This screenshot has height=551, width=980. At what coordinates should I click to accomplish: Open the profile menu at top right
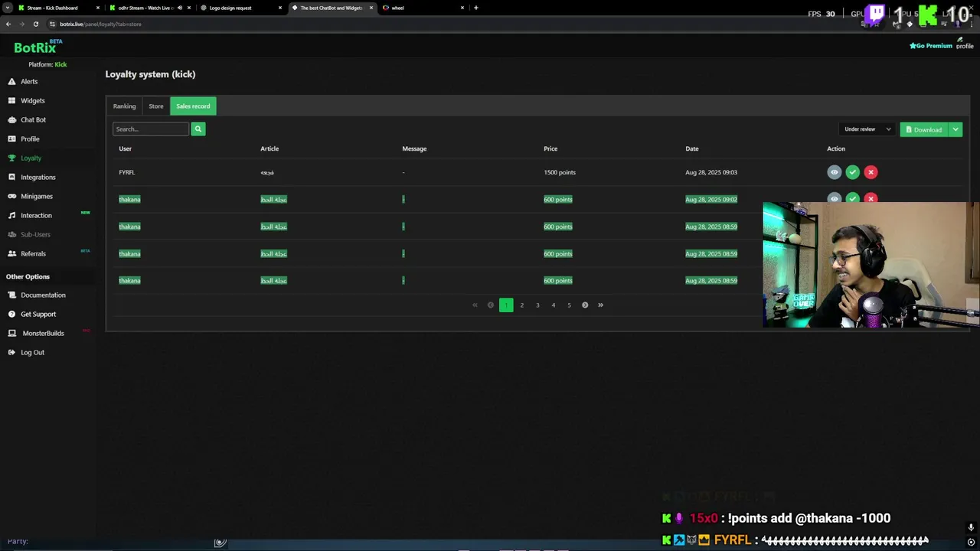[965, 44]
